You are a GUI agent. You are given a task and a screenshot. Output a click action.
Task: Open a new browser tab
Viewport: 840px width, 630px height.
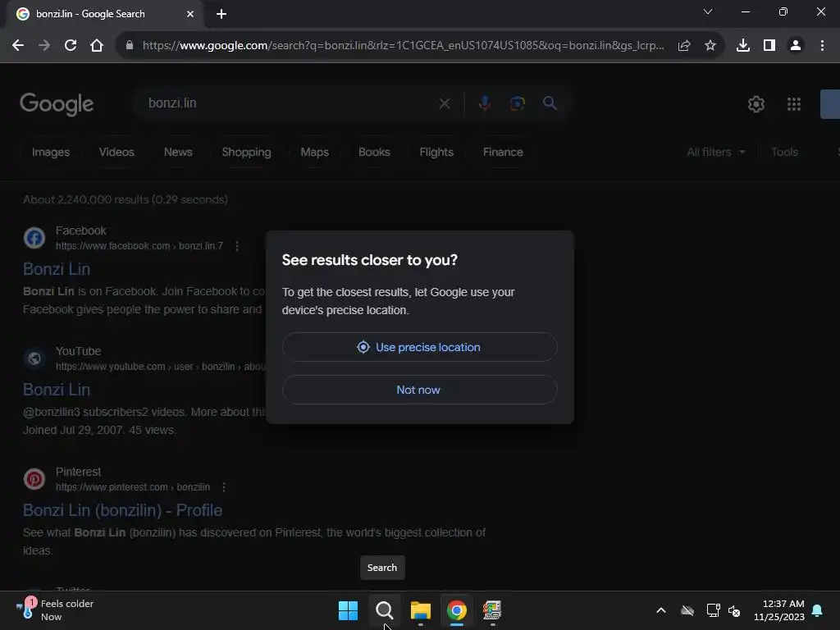pyautogui.click(x=221, y=14)
